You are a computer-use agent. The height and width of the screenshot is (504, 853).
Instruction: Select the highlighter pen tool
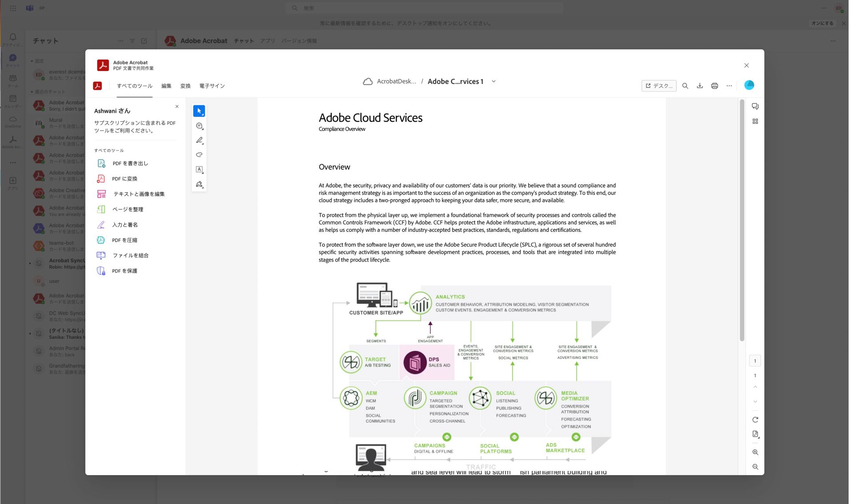tap(199, 140)
